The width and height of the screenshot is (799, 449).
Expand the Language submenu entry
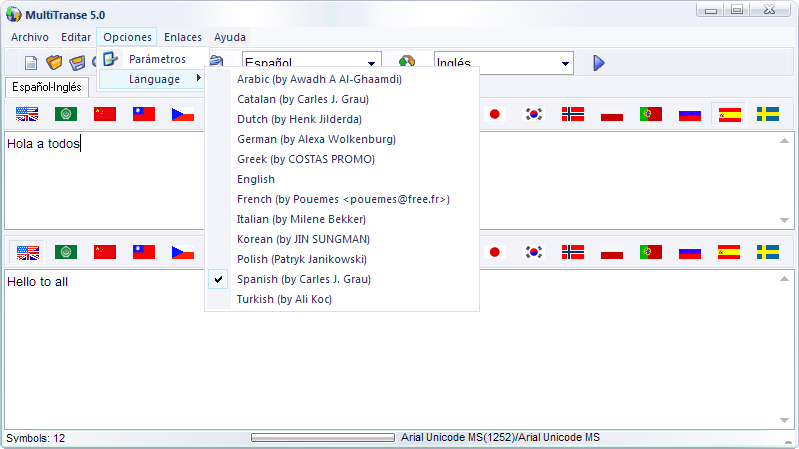(155, 79)
